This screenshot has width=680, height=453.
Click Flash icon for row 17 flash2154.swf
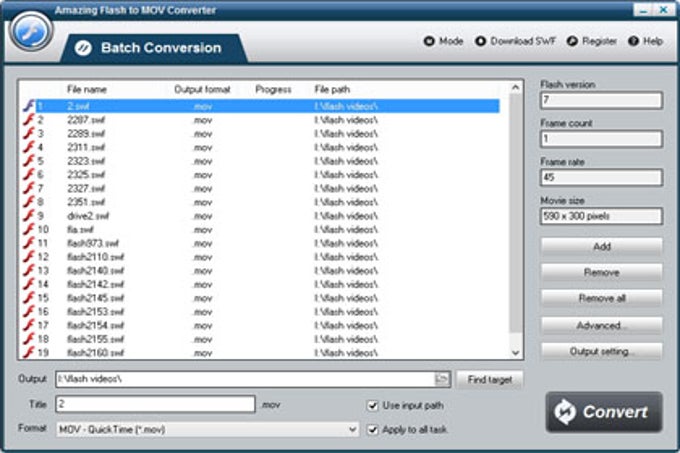click(29, 325)
